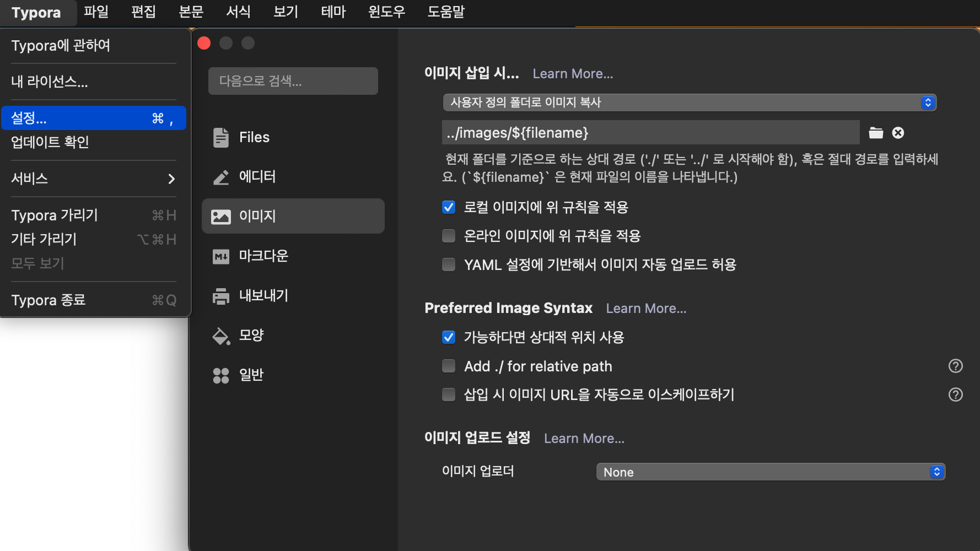The height and width of the screenshot is (551, 980).
Task: Choose Typora 종료 menu item
Action: (x=93, y=300)
